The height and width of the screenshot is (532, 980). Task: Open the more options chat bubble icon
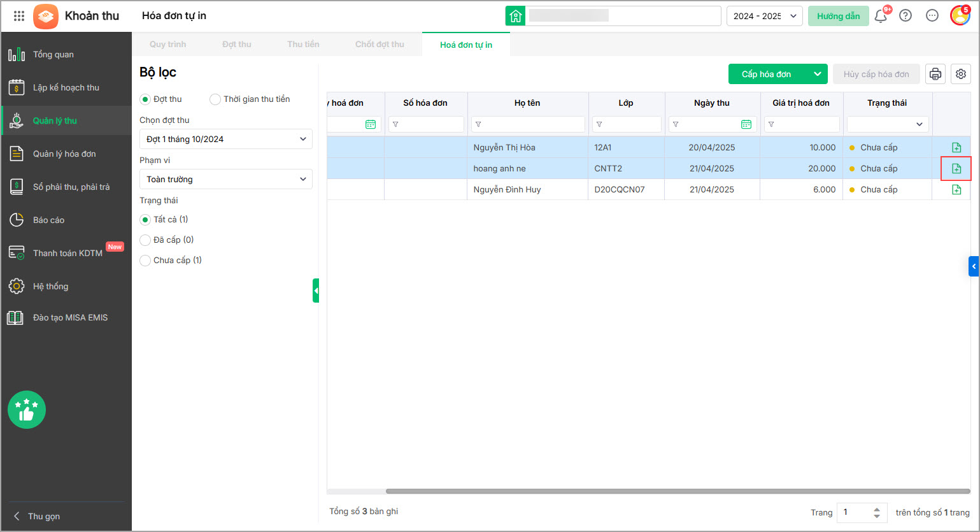pos(932,16)
